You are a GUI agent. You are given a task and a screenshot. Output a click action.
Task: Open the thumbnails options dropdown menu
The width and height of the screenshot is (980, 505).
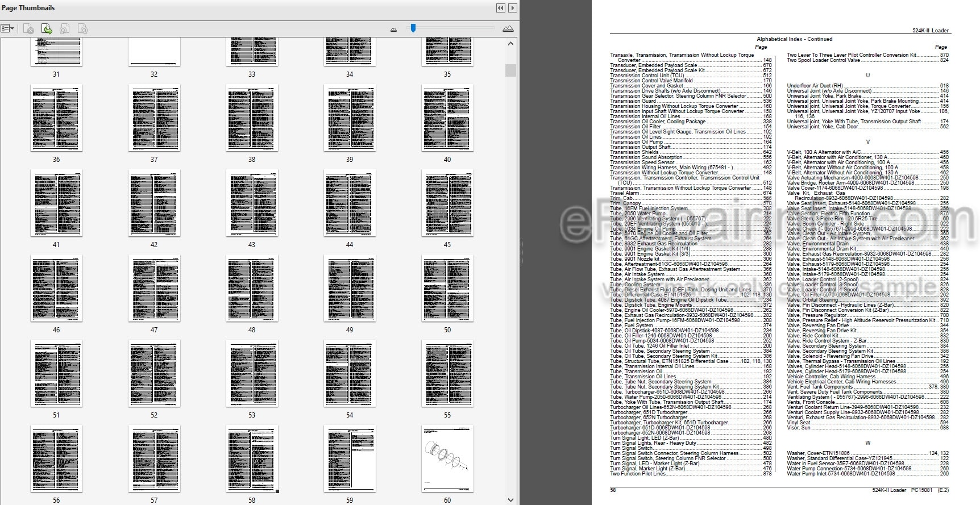[8, 28]
